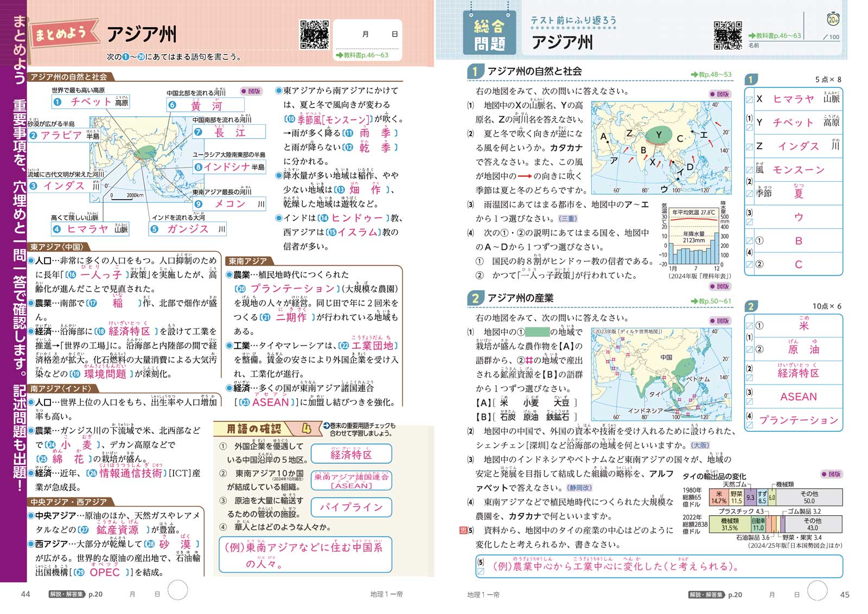Click circled number 1 beside チベット高原

(x=58, y=101)
